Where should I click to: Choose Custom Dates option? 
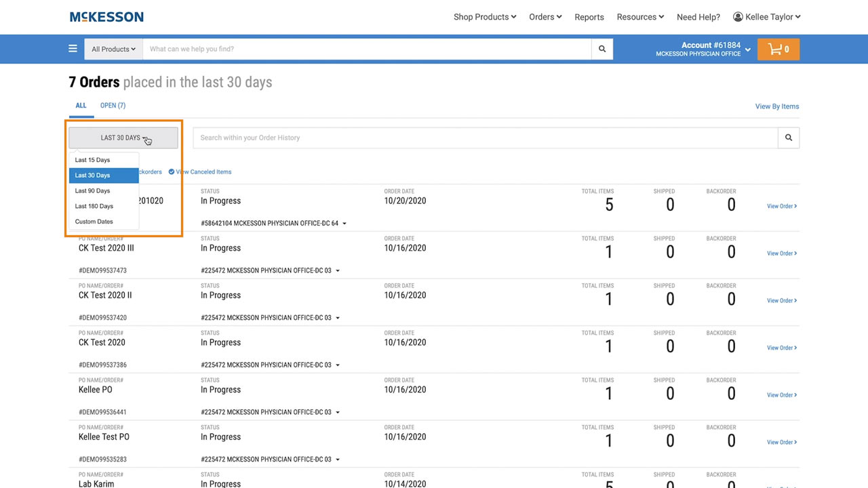tap(104, 222)
